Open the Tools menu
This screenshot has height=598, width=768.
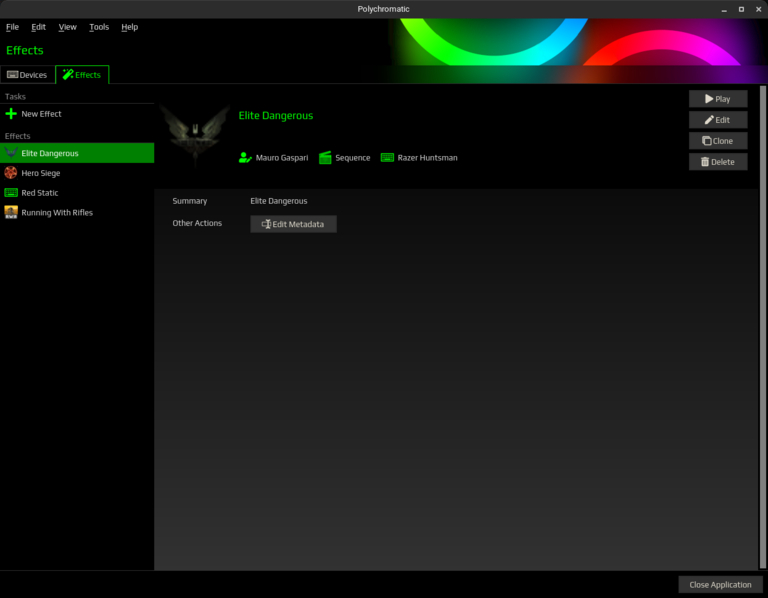(99, 27)
